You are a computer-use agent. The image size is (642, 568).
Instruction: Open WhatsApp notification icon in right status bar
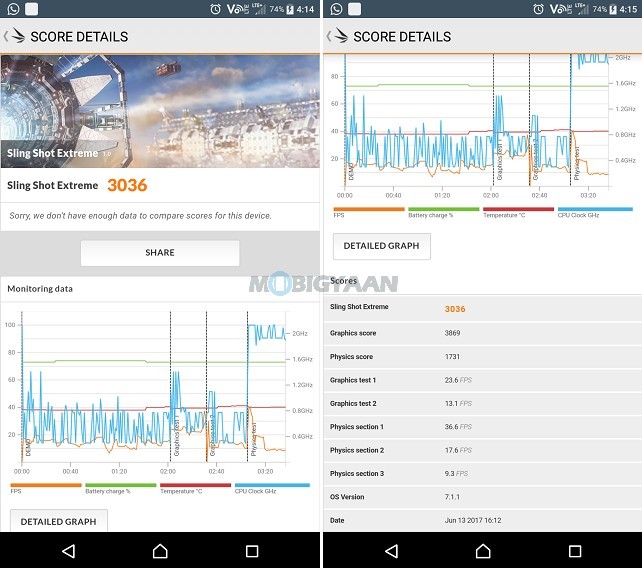[x=336, y=9]
